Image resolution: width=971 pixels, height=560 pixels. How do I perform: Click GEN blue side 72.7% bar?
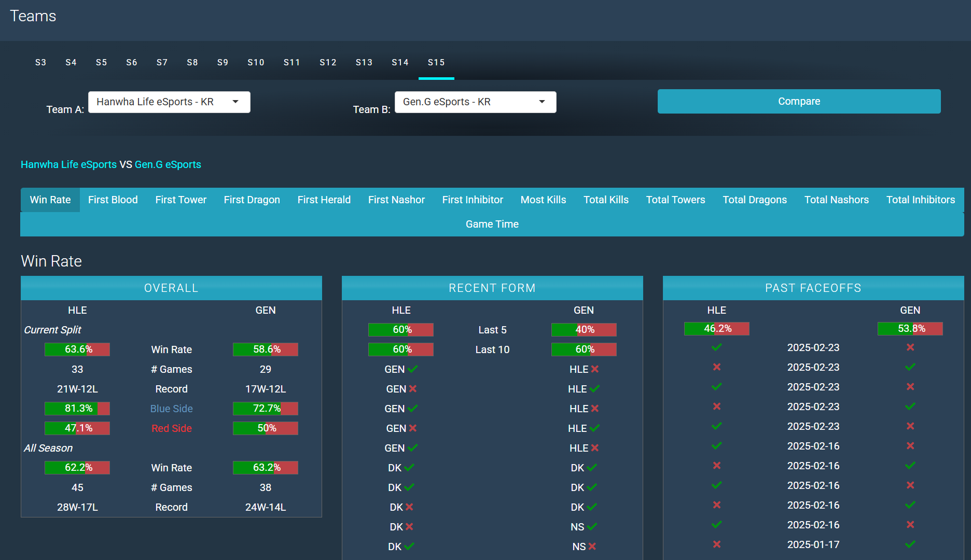click(266, 409)
